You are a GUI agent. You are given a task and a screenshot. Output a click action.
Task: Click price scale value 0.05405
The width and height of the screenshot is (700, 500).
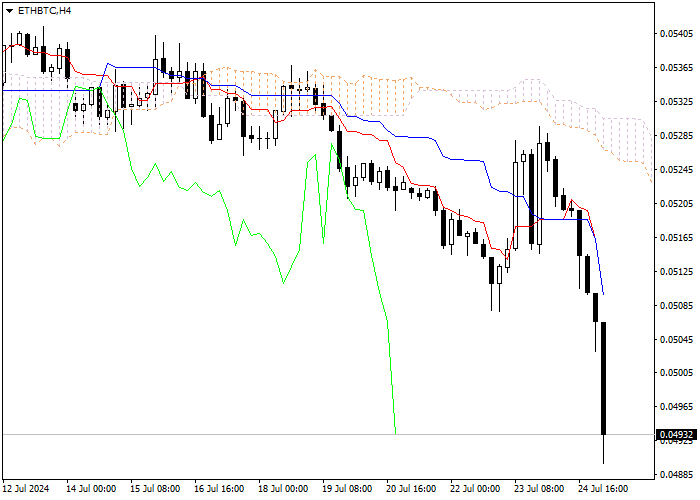click(x=676, y=33)
